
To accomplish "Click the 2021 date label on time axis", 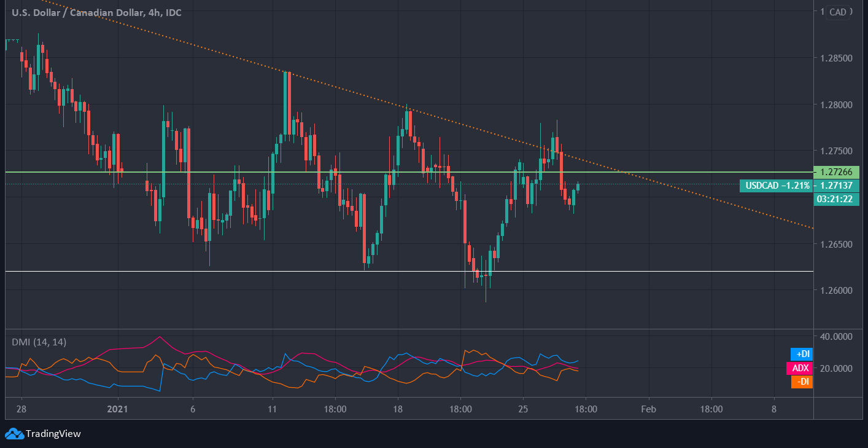I will [117, 409].
